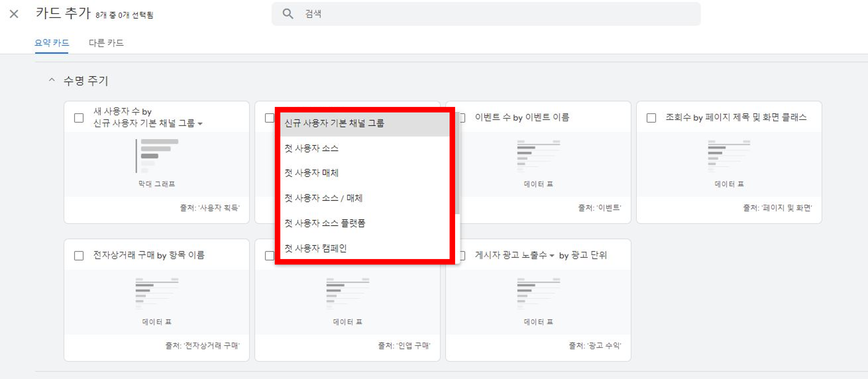The height and width of the screenshot is (379, 868).
Task: Check the 조회수 by 페이지 제목 checkbox
Action: click(x=651, y=118)
